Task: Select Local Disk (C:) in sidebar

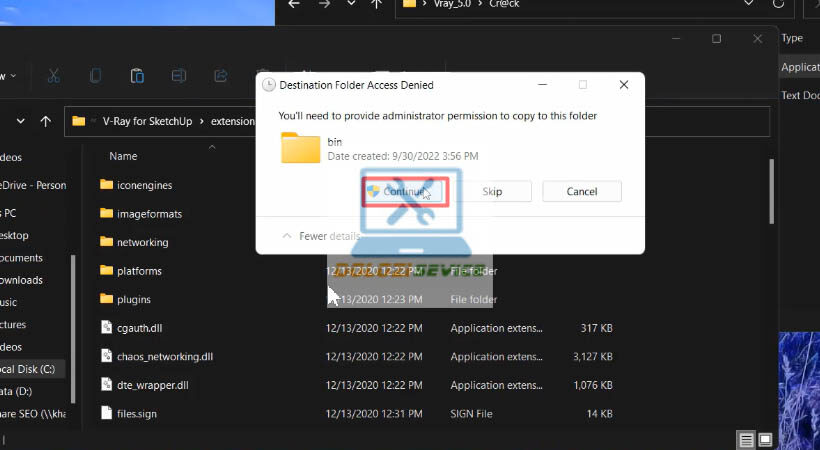Action: (x=32, y=369)
